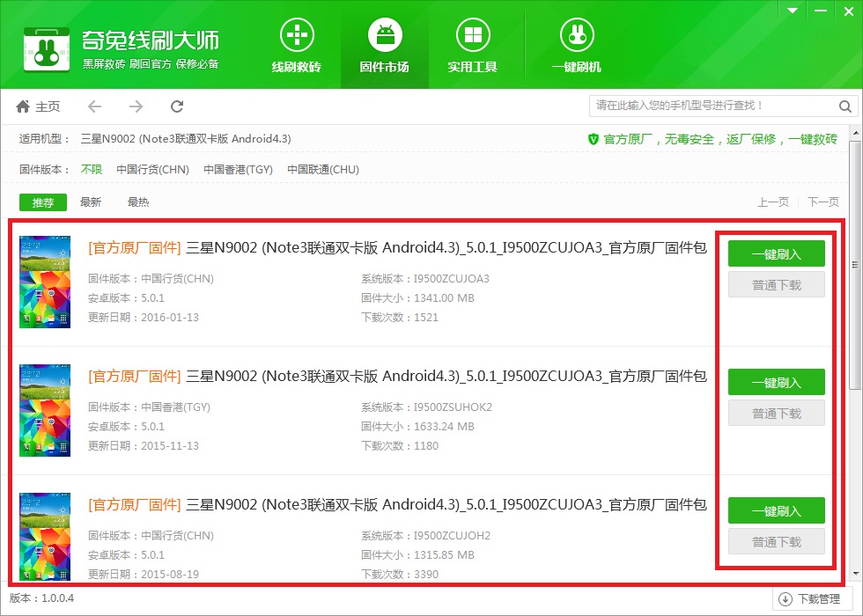Click the green shield security icon
This screenshot has width=863, height=616.
tap(594, 139)
